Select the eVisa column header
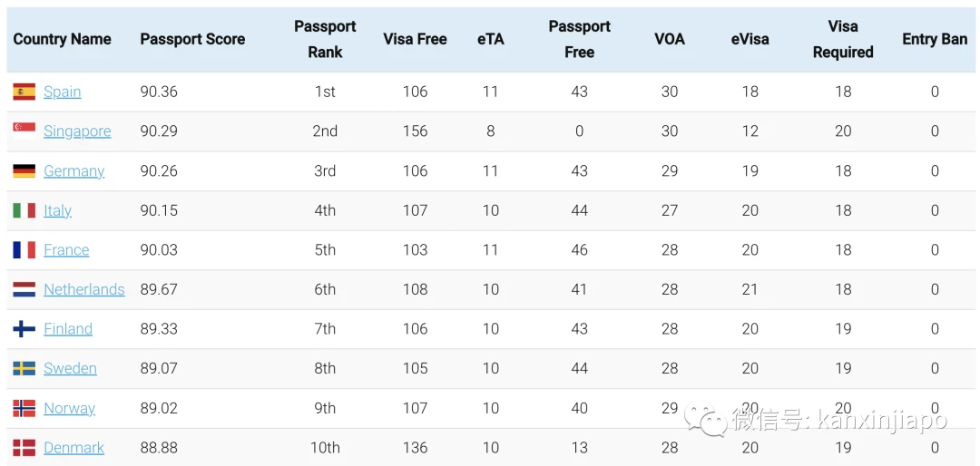This screenshot has height=466, width=980. 750,39
